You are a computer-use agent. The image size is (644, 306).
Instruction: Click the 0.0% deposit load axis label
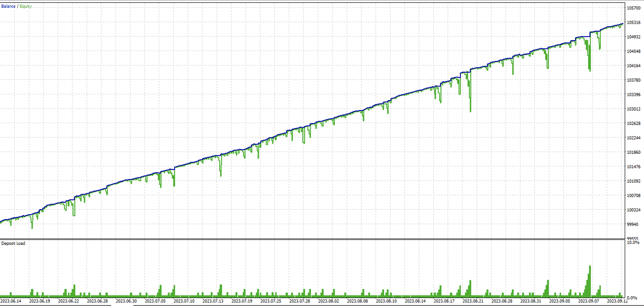[x=632, y=298]
